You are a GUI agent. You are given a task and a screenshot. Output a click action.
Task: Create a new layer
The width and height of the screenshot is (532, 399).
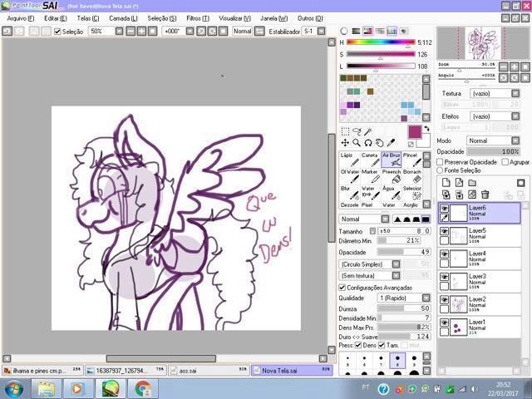click(x=446, y=183)
